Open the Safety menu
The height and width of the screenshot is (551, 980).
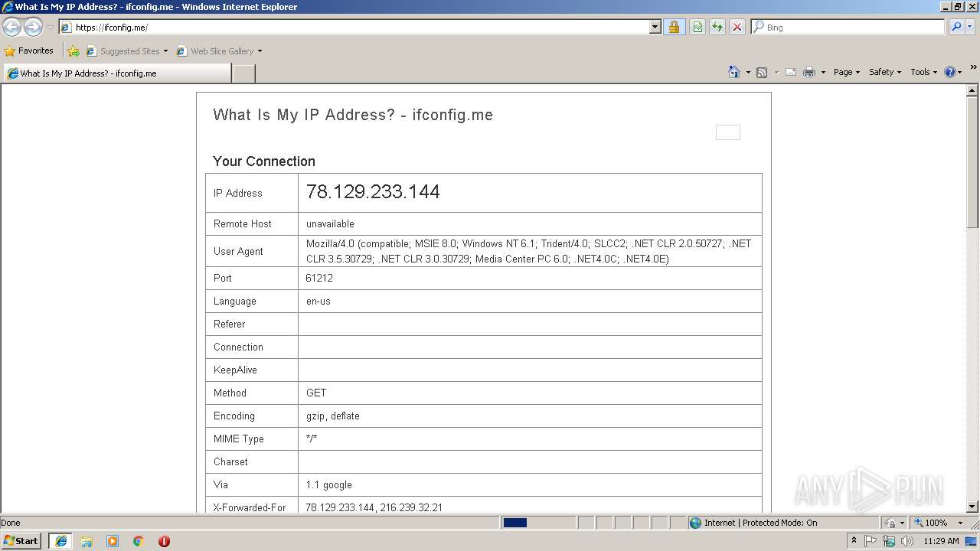click(x=885, y=72)
